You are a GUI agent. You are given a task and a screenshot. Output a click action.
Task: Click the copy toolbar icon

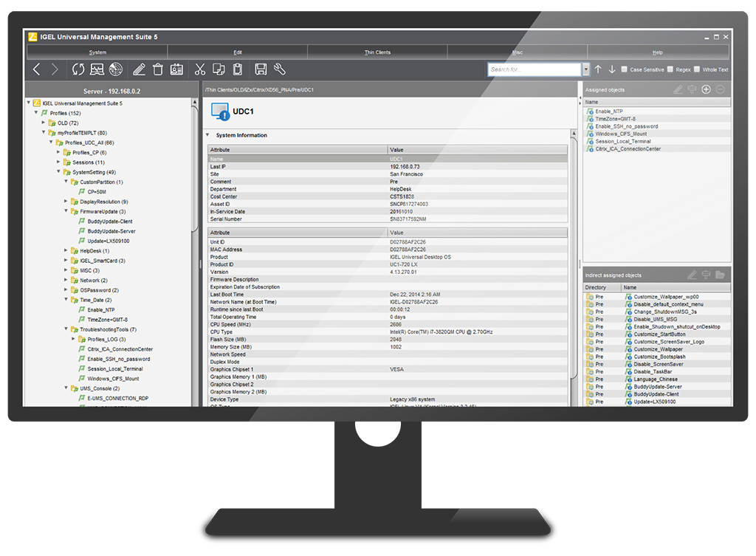[219, 69]
